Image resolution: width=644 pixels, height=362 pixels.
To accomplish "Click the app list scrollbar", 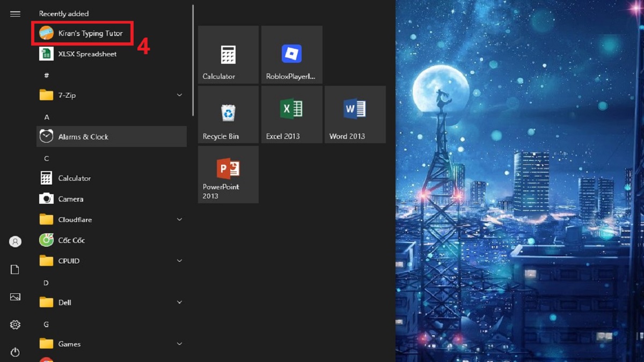I will tap(193, 60).
